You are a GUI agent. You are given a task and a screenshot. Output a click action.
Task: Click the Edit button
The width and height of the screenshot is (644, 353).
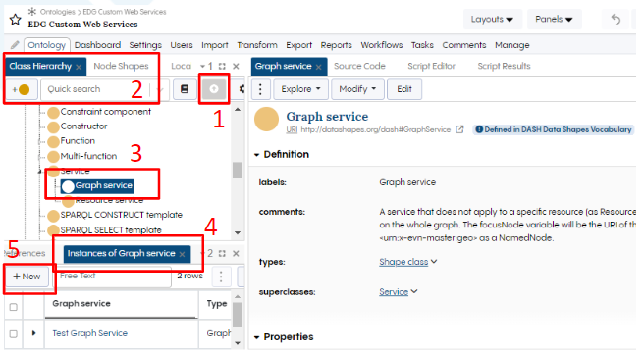[404, 89]
